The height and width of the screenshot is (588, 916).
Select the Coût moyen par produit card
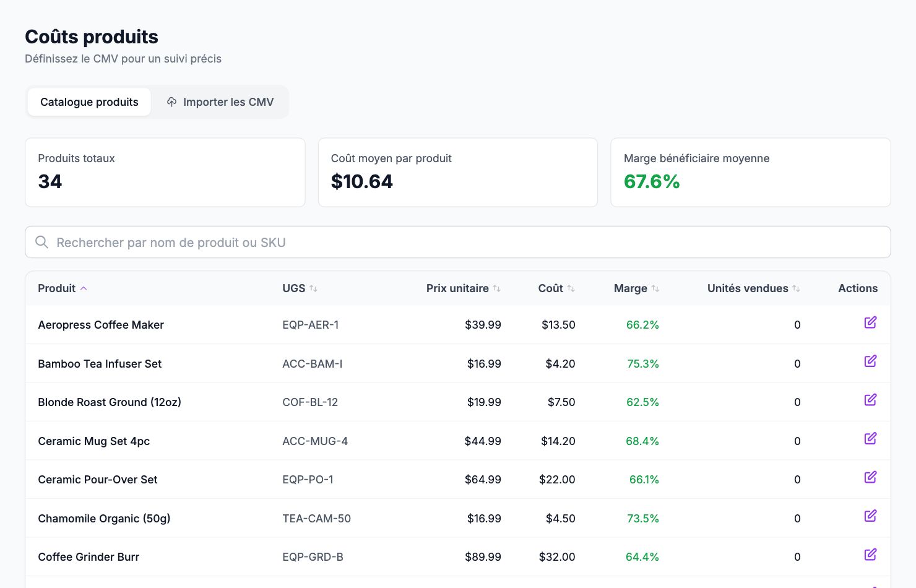point(457,172)
